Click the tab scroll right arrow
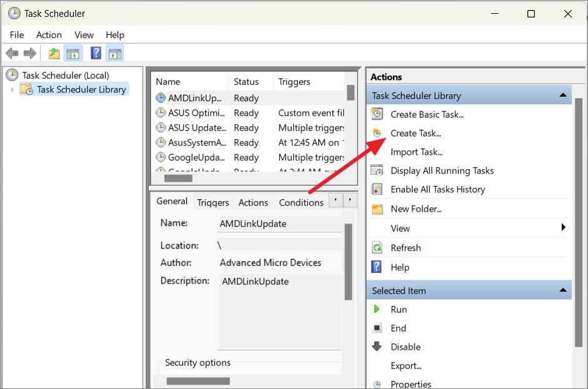588x389 pixels. point(350,200)
